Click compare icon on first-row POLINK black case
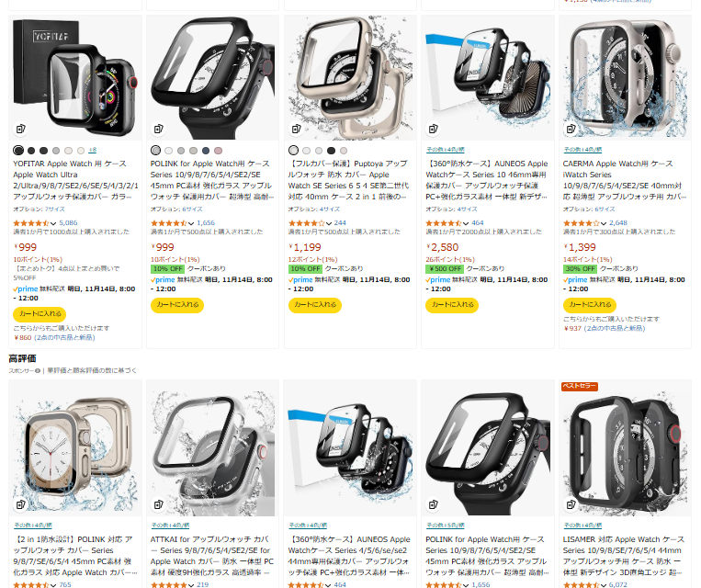 click(159, 129)
